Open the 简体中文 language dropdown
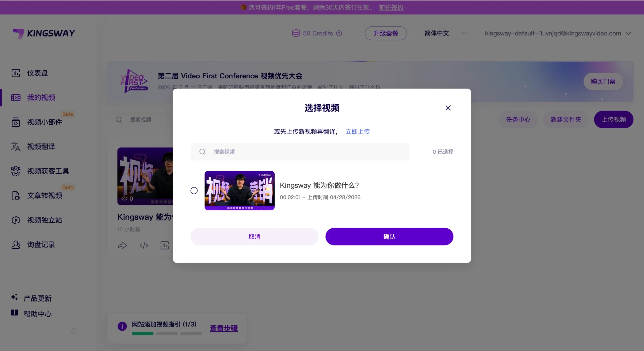Image resolution: width=644 pixels, height=351 pixels. pos(445,33)
